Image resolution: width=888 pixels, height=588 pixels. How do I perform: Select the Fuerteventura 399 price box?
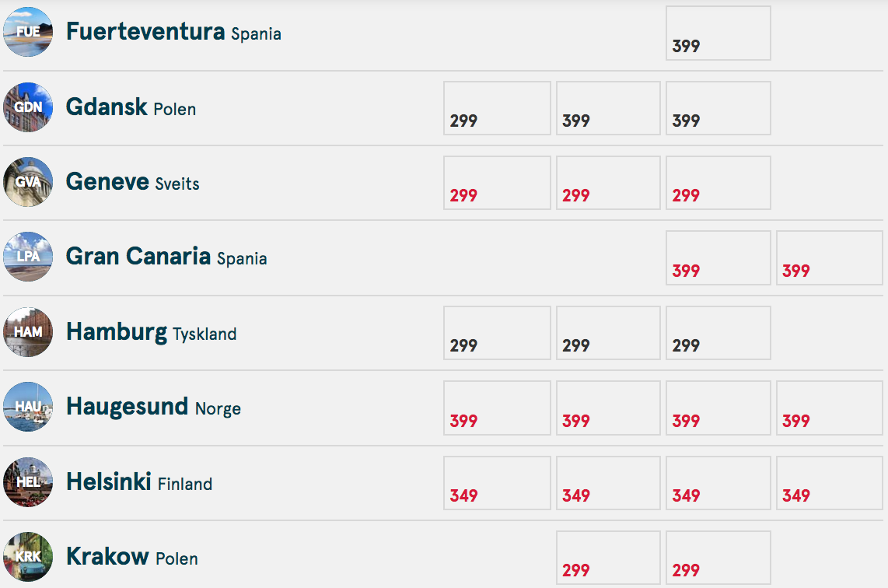tap(718, 33)
